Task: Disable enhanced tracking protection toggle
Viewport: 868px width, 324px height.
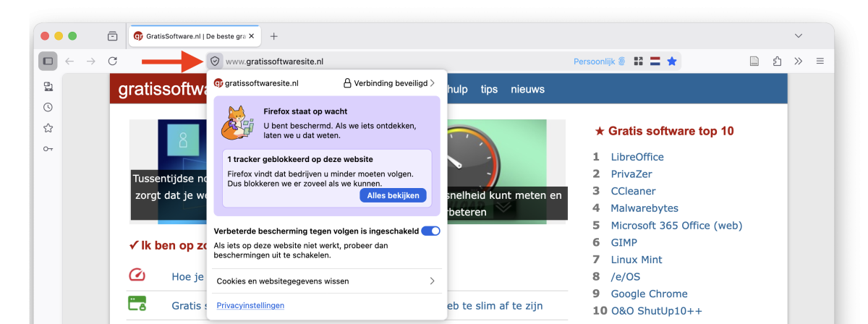Action: coord(430,231)
